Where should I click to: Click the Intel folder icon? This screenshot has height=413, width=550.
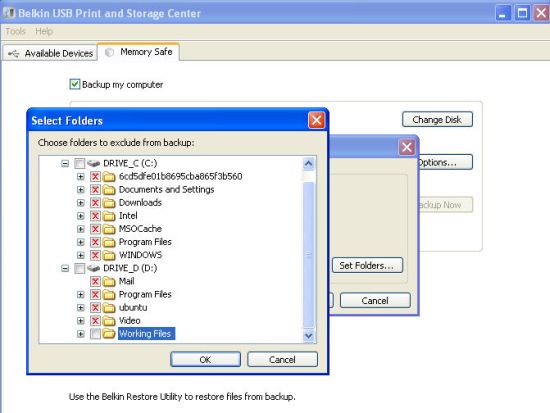109,216
